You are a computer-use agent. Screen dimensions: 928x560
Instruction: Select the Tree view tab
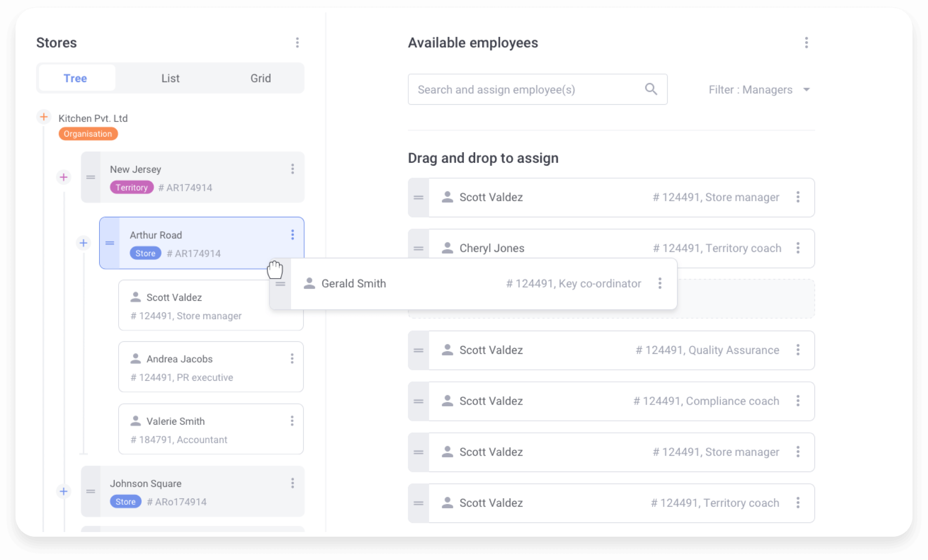click(x=75, y=78)
